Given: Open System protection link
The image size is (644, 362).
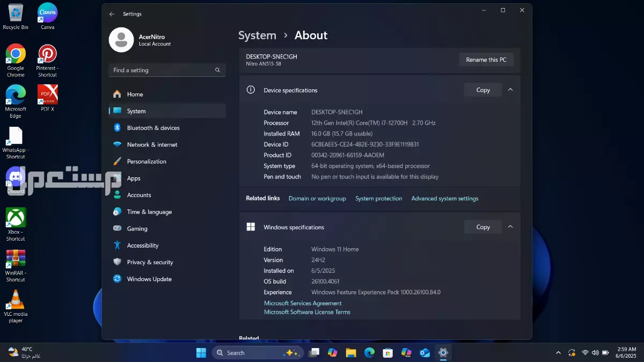Looking at the screenshot, I should pos(378,198).
